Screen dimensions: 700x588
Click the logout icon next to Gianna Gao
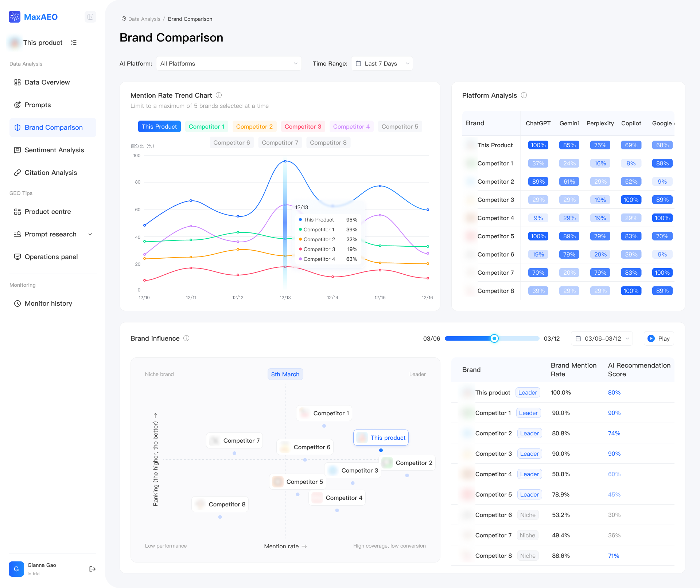(92, 569)
